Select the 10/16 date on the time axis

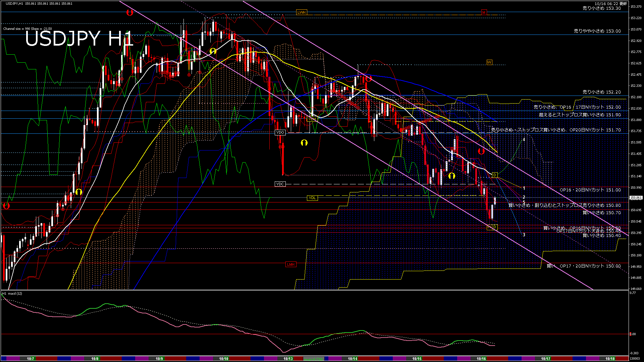(x=481, y=359)
